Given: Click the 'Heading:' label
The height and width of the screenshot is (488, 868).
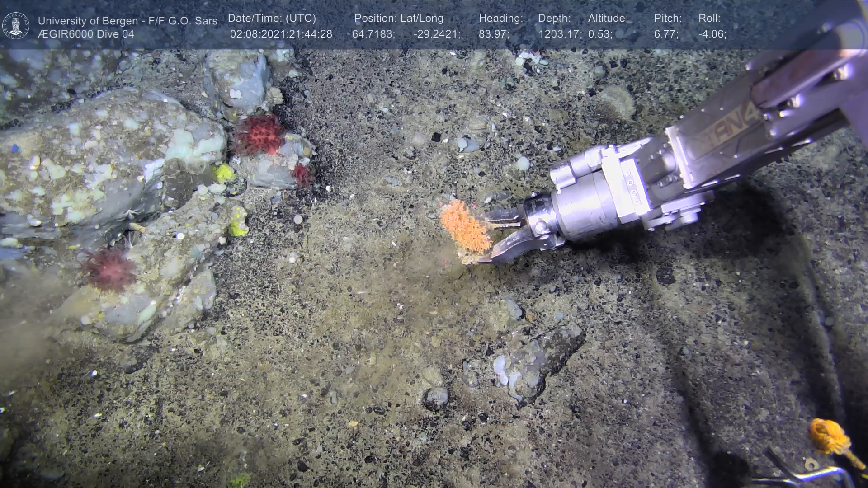Looking at the screenshot, I should pos(500,19).
